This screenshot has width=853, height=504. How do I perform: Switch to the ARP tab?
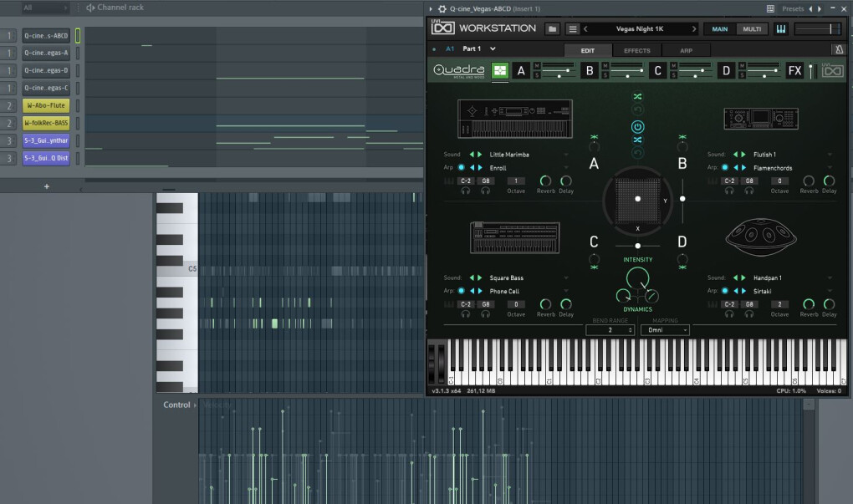point(686,50)
